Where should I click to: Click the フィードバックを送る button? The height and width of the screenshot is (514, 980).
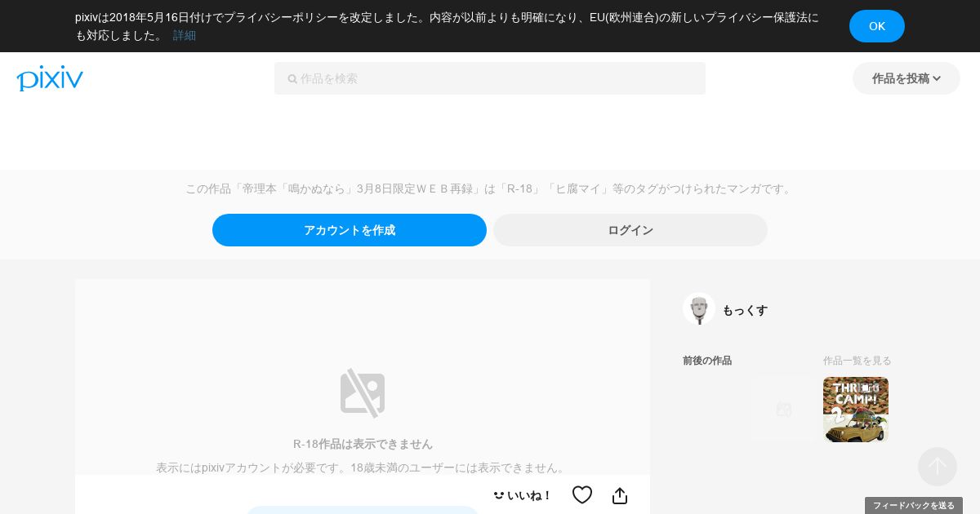(x=914, y=506)
